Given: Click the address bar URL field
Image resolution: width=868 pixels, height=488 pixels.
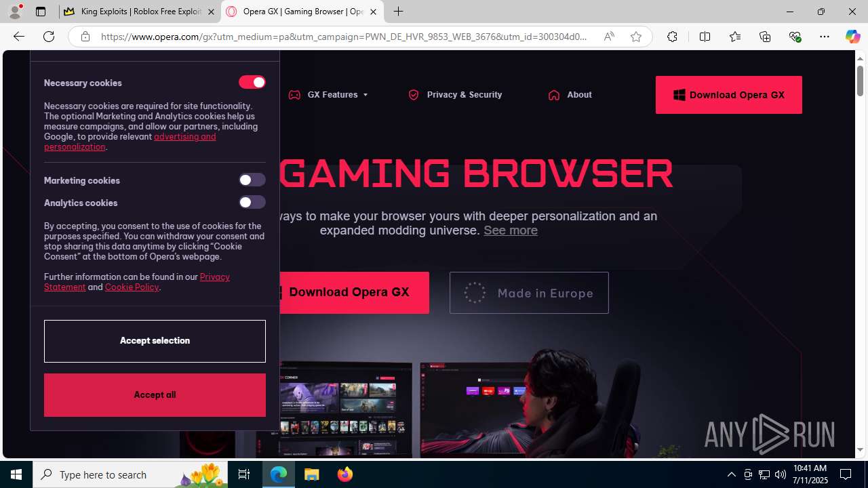Looking at the screenshot, I should [x=344, y=37].
